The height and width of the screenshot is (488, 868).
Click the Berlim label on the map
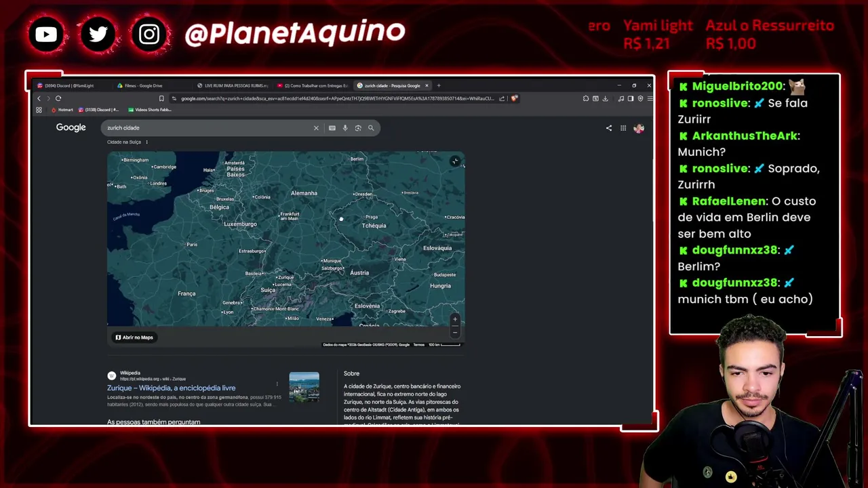[357, 159]
